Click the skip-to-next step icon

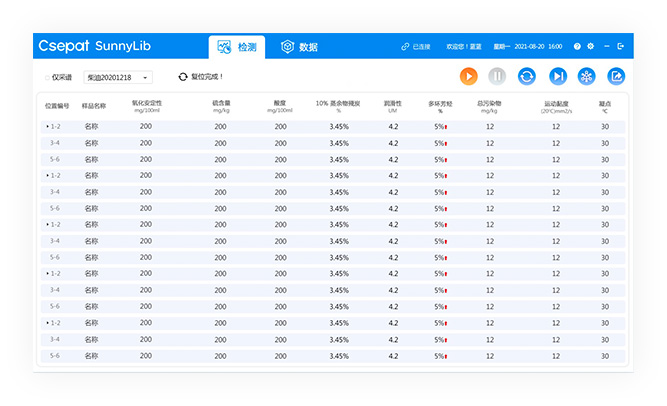(x=558, y=76)
